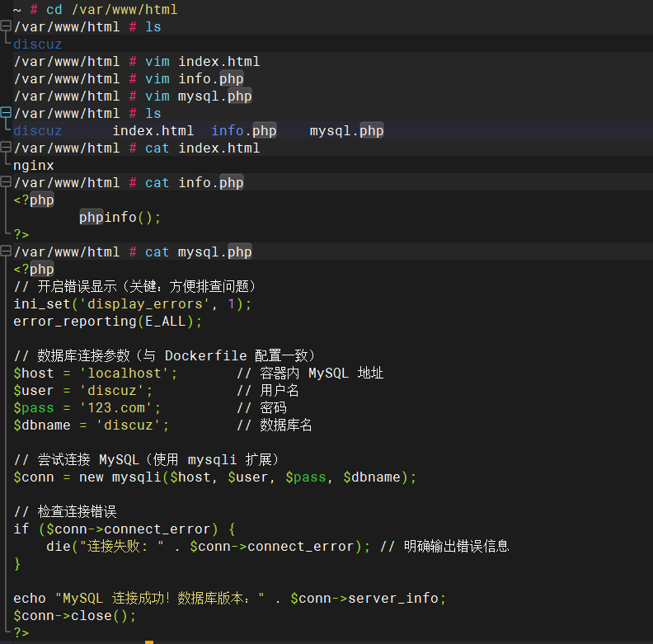
Task: Click the 'cd /var/www/html' command line
Action: tap(96, 9)
